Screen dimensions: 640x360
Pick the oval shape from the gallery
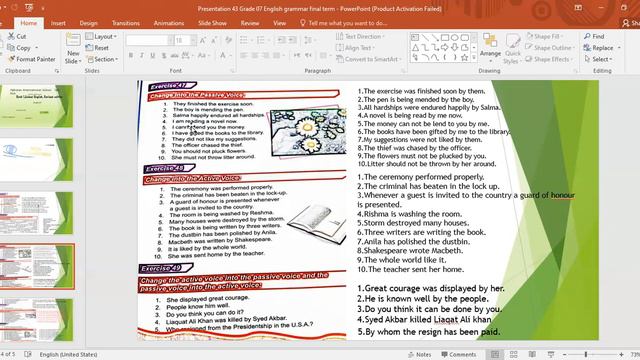click(x=455, y=38)
